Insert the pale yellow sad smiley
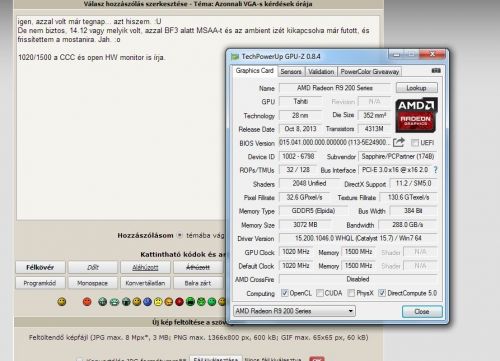 (x=158, y=302)
